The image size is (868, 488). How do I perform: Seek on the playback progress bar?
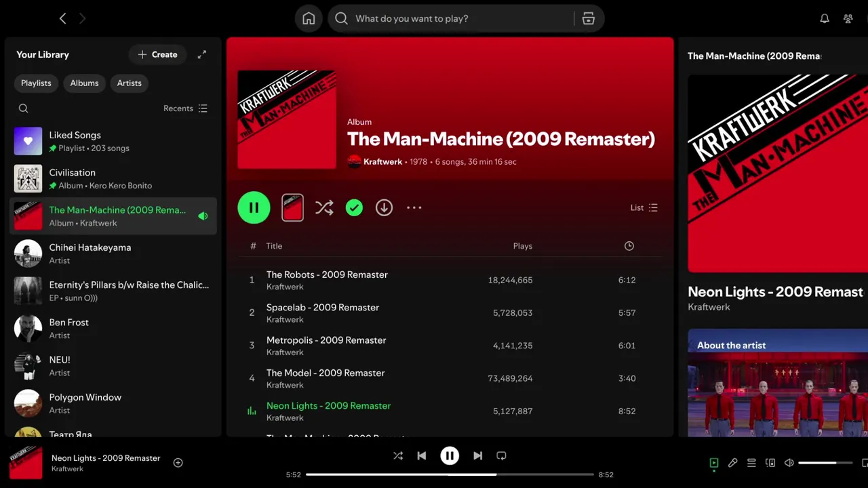pyautogui.click(x=450, y=474)
